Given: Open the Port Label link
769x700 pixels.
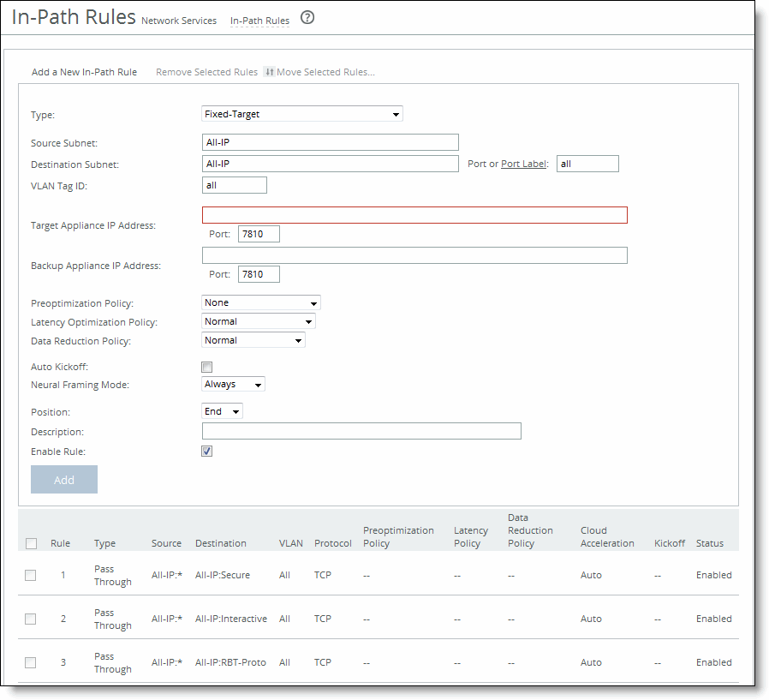Looking at the screenshot, I should tap(524, 164).
